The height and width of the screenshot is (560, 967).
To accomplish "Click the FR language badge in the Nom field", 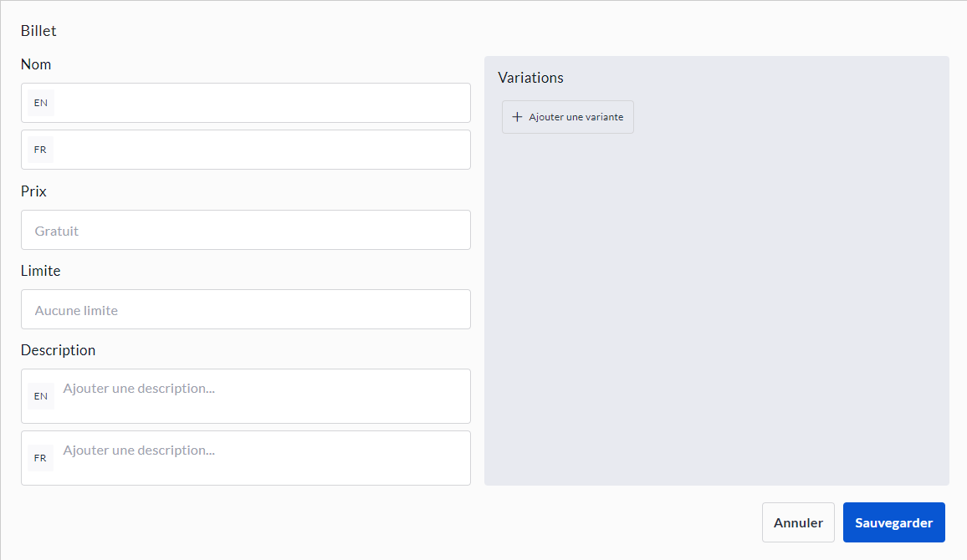I will (40, 150).
